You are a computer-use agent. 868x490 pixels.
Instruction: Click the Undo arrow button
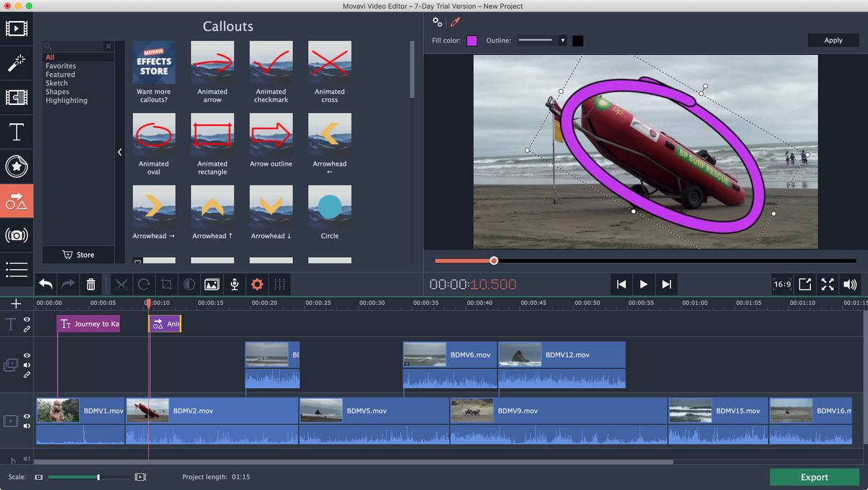pos(46,284)
